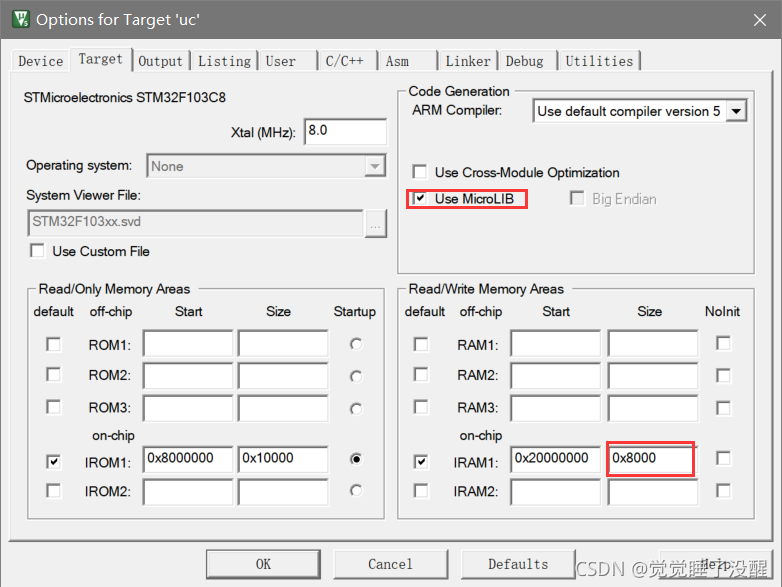Click the ROM2 Start field

(188, 376)
